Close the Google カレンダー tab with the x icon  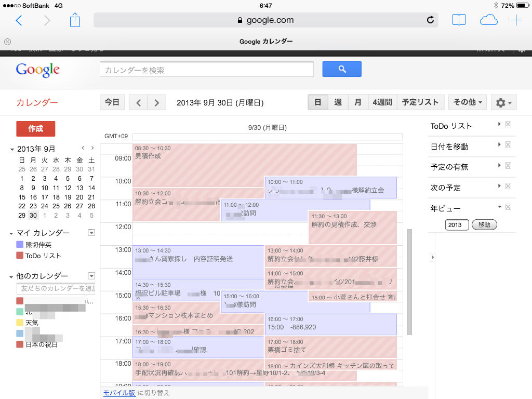pos(7,42)
